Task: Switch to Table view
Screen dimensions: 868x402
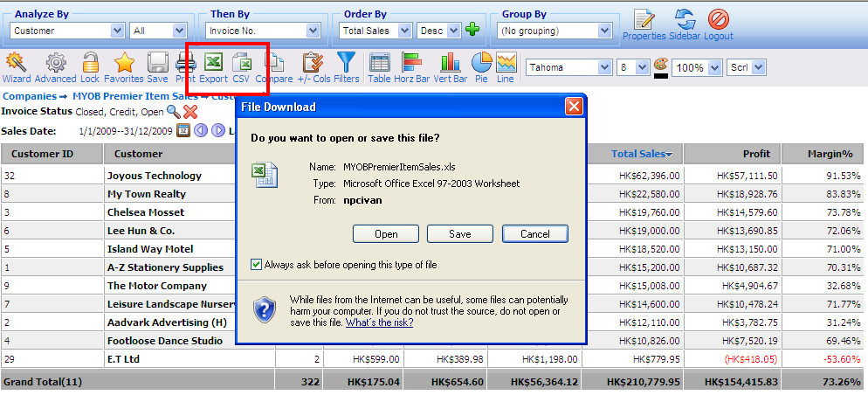Action: tap(379, 67)
